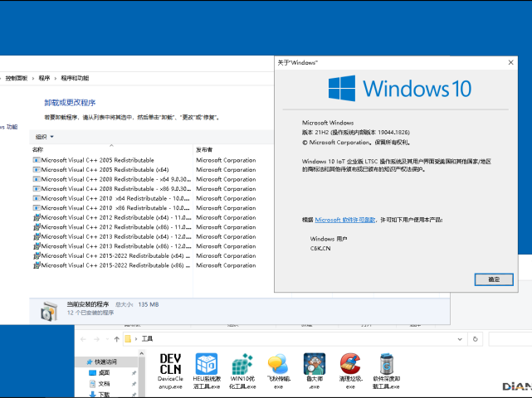Go to 控制面板 in the breadcrumb
Screen dimensions: 532x398
click(17, 78)
